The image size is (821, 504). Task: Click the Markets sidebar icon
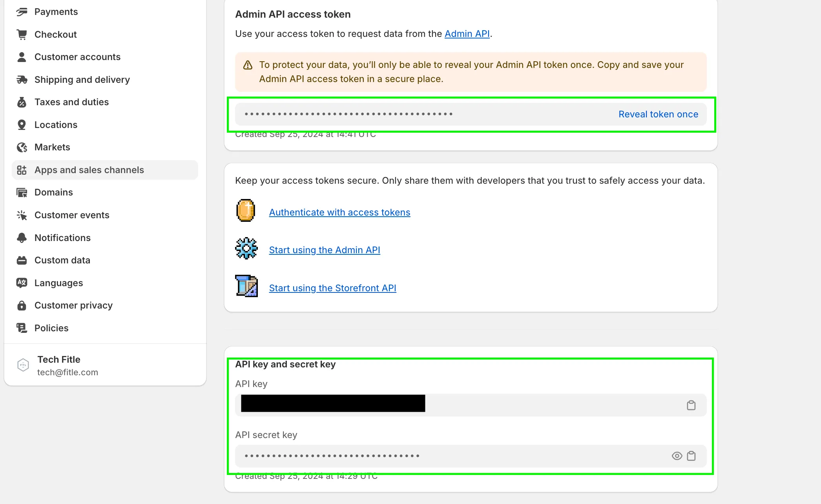click(x=22, y=147)
